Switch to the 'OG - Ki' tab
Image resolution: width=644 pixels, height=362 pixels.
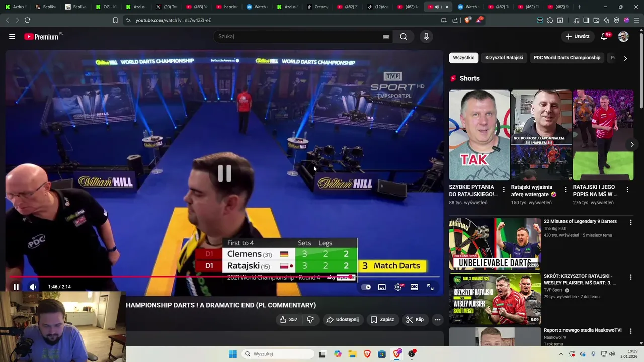[106, 7]
